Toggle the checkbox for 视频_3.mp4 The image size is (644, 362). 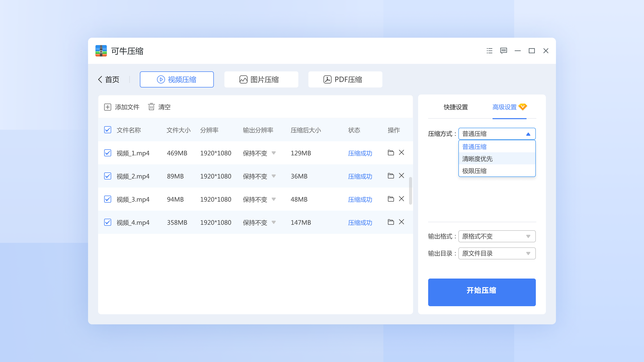(107, 199)
